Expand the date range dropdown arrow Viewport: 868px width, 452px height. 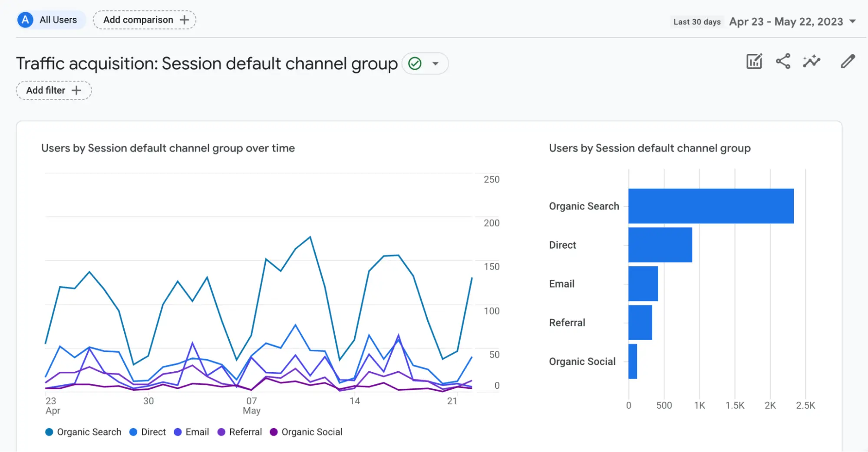pyautogui.click(x=852, y=22)
